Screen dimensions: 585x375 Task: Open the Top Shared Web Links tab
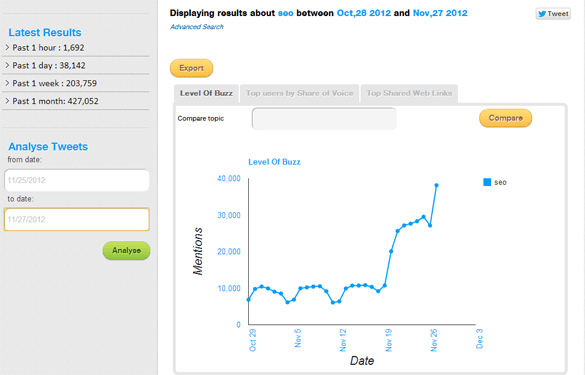[409, 93]
